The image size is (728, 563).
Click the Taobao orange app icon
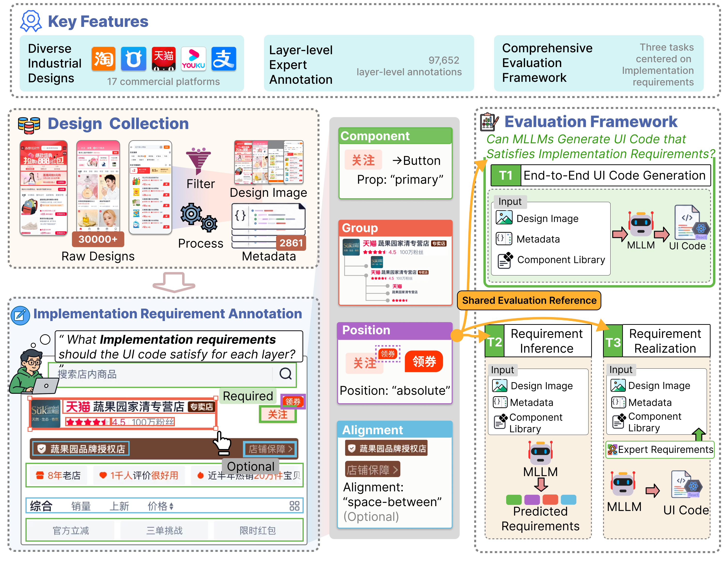click(x=104, y=59)
